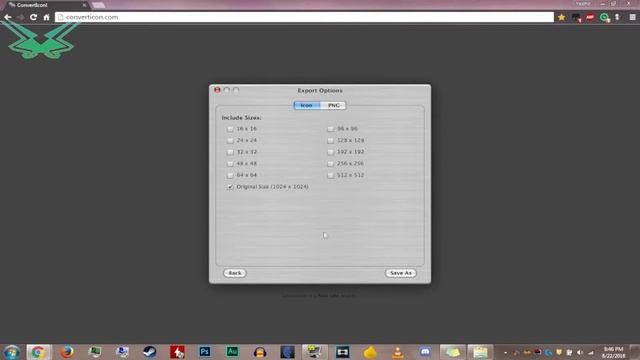The image size is (640, 360).
Task: Open Discord from the taskbar
Action: [425, 352]
